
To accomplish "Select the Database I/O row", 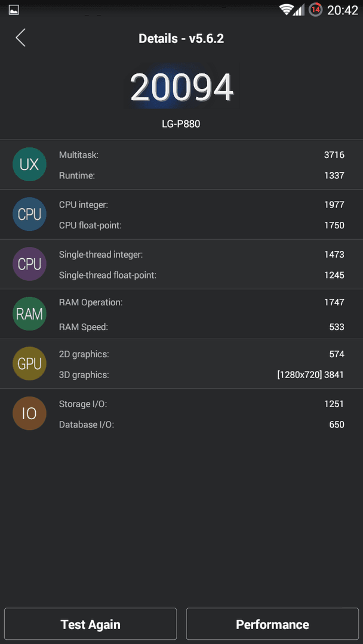I will click(x=201, y=425).
